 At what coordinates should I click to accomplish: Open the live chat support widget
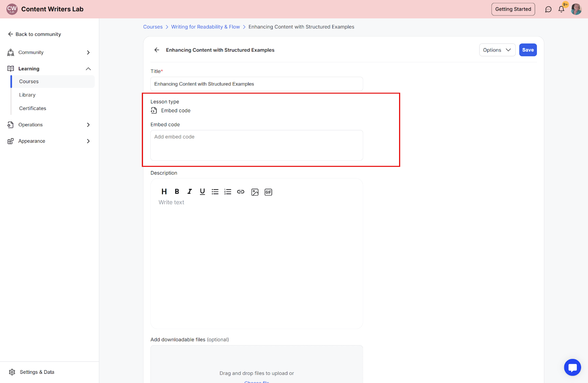[572, 367]
